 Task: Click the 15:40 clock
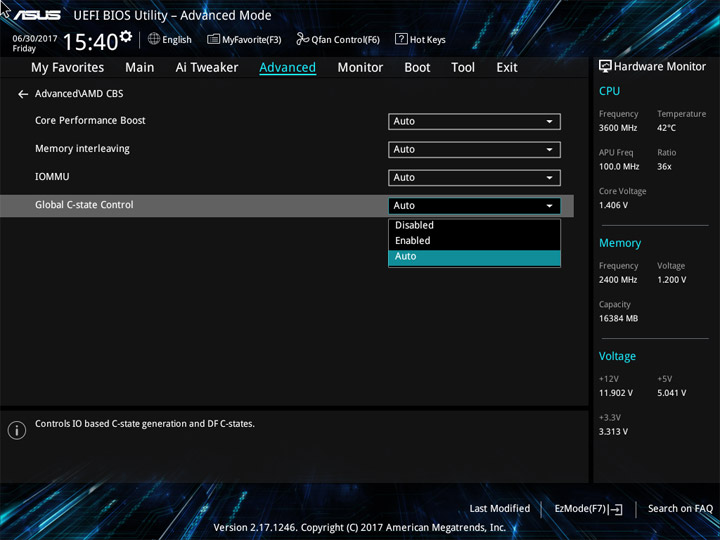click(91, 42)
